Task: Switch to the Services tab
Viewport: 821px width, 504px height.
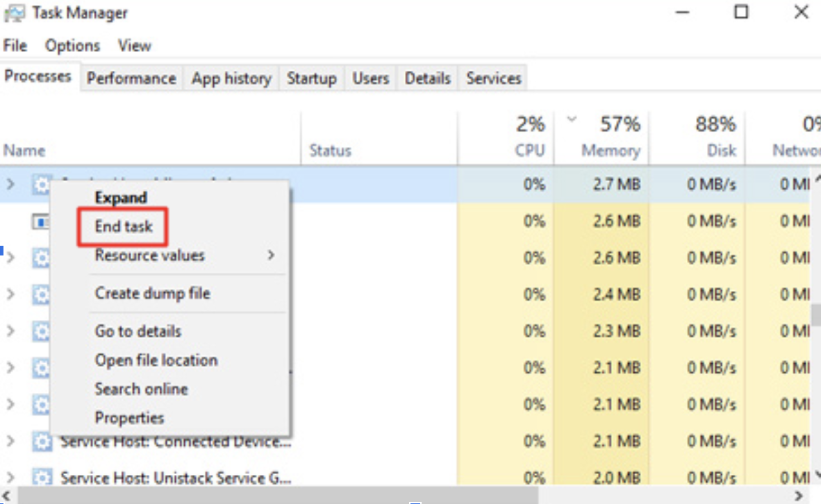Action: click(x=492, y=78)
